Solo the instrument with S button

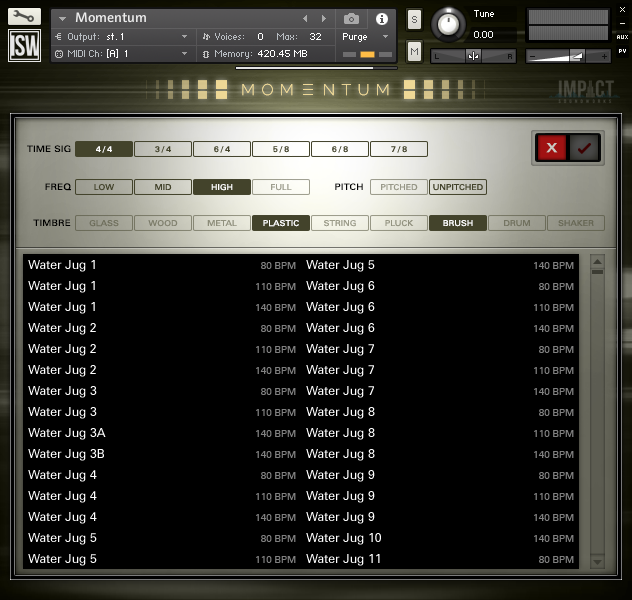tap(414, 19)
